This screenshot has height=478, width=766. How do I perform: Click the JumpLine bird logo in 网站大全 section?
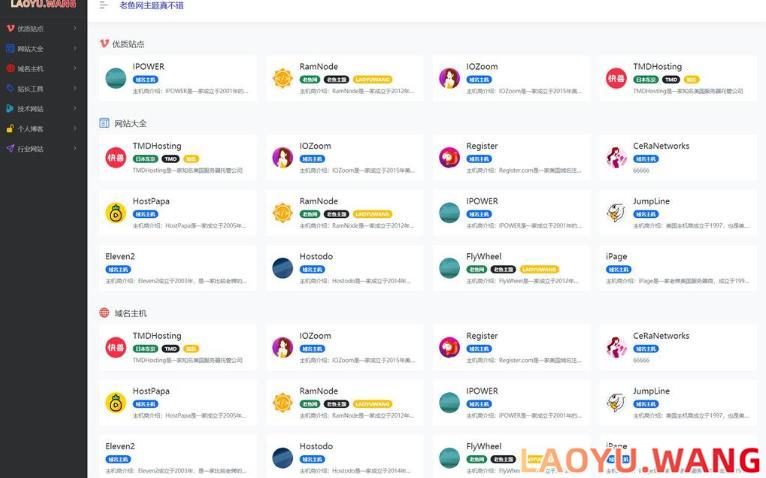[x=616, y=212]
